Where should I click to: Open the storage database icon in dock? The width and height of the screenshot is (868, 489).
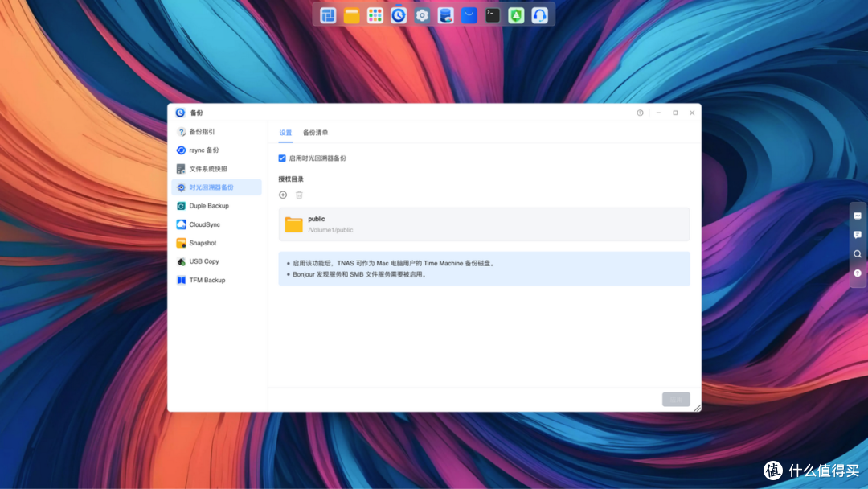[x=445, y=15]
